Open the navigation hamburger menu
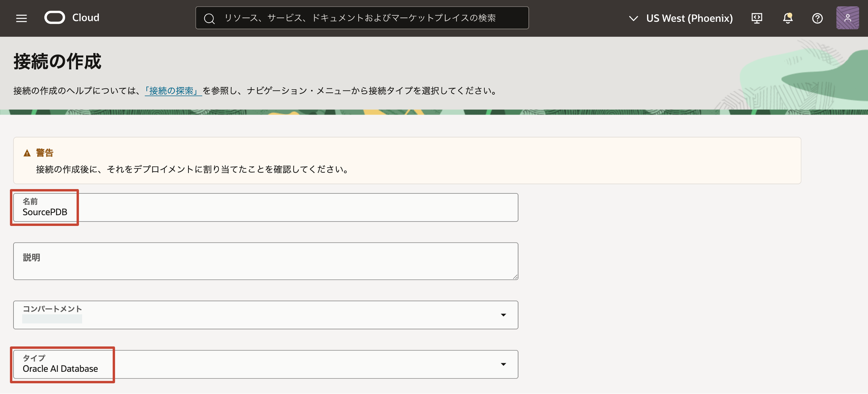 click(21, 18)
